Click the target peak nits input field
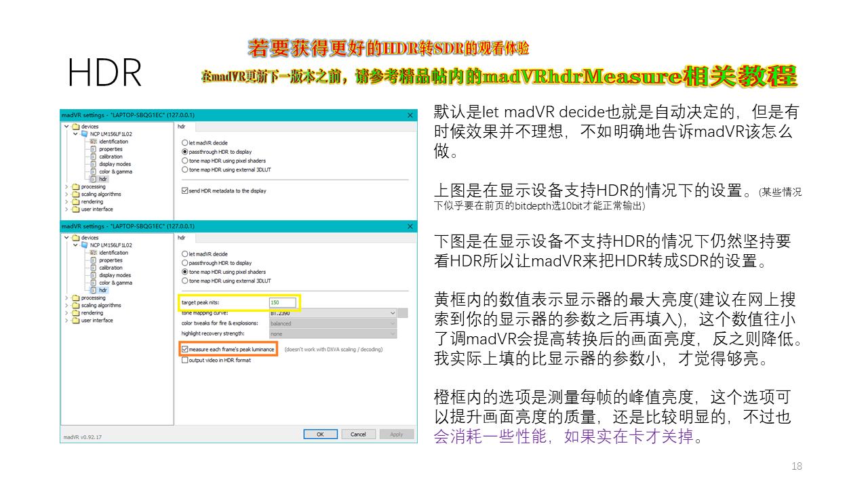Screen dimensions: 868x488 coord(283,302)
